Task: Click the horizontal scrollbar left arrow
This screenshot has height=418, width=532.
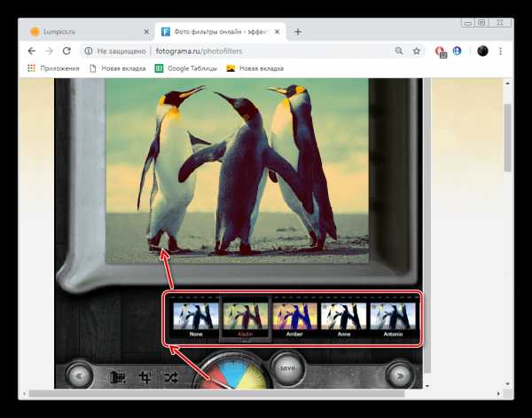Action: pyautogui.click(x=24, y=393)
